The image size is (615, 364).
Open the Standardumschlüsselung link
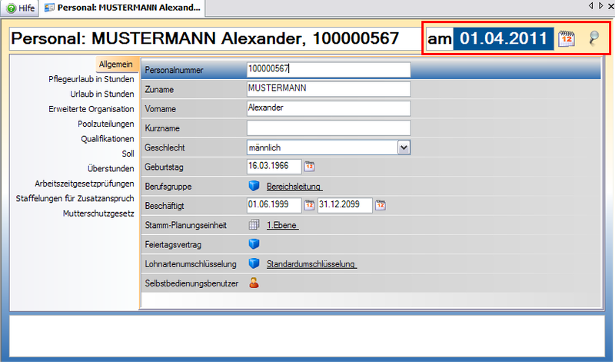tap(311, 265)
